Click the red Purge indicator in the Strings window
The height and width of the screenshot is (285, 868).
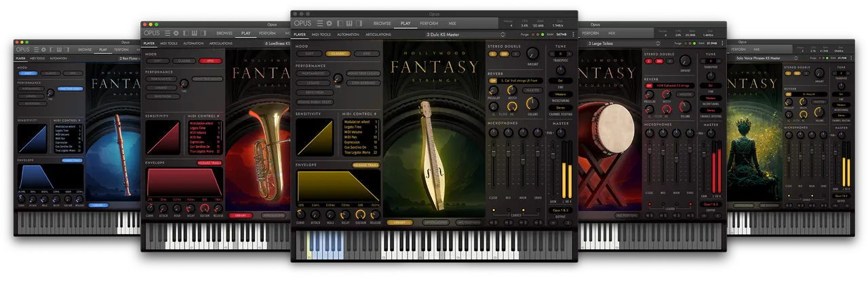coord(533,35)
